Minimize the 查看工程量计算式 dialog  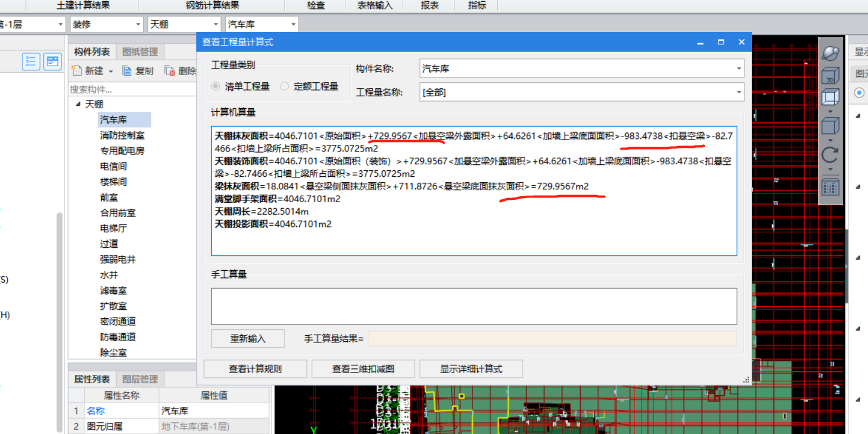click(x=700, y=43)
